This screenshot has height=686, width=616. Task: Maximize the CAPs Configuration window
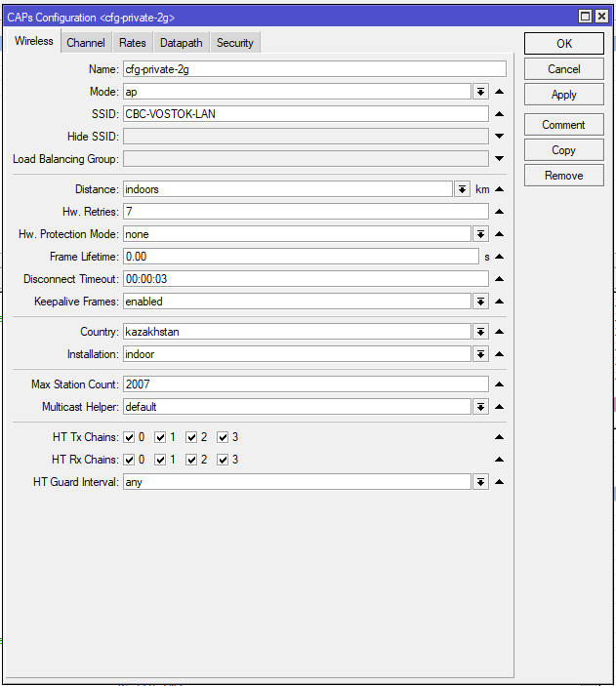point(585,17)
